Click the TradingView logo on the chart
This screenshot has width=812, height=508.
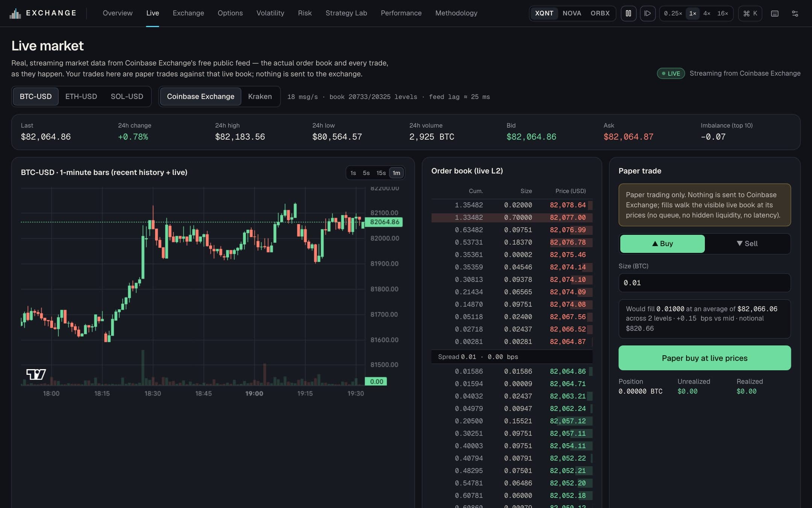click(x=36, y=374)
